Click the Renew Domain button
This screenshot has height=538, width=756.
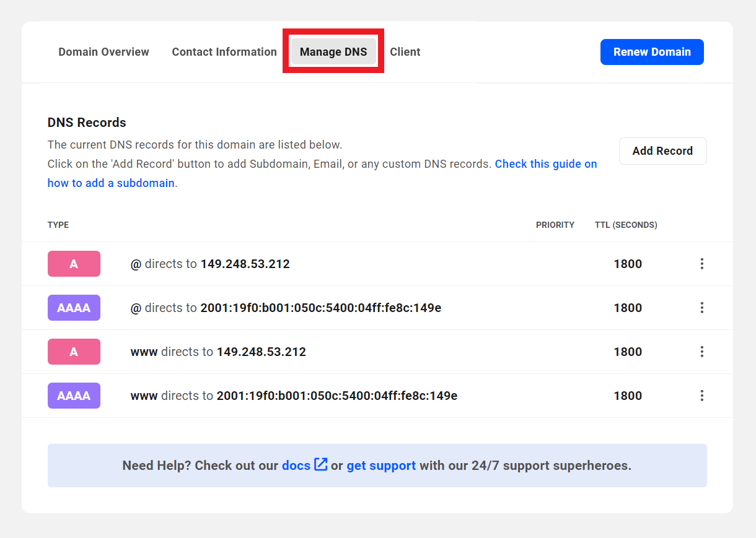point(652,52)
